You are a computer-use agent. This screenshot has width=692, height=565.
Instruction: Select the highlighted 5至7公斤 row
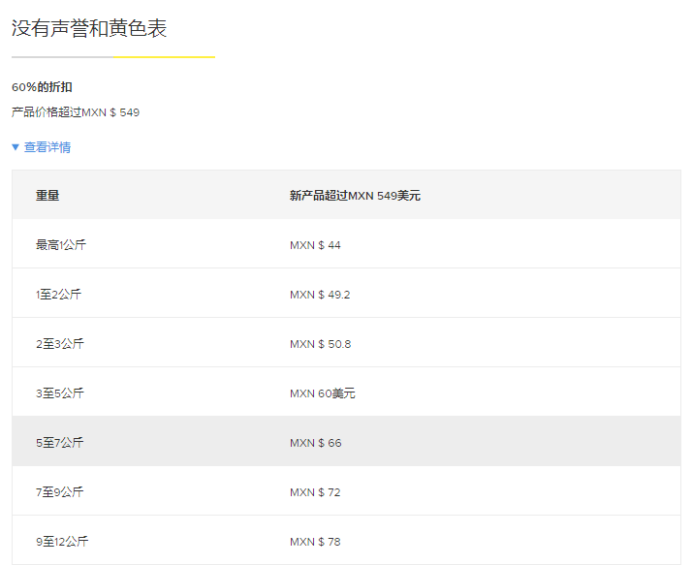coord(346,442)
